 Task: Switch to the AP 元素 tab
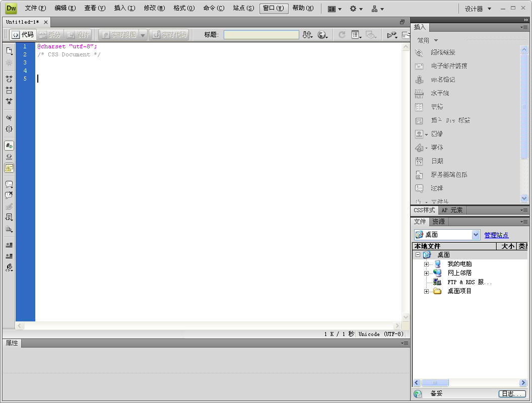click(x=452, y=210)
